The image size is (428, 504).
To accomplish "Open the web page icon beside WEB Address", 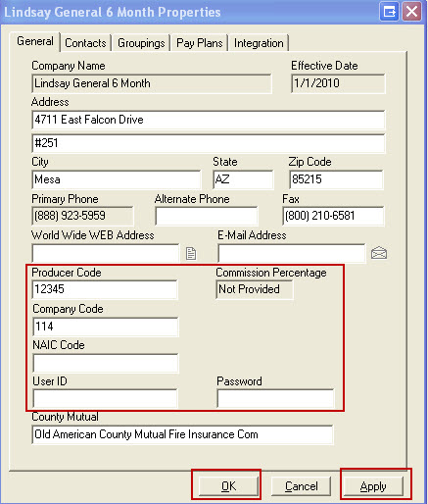I will point(191,253).
